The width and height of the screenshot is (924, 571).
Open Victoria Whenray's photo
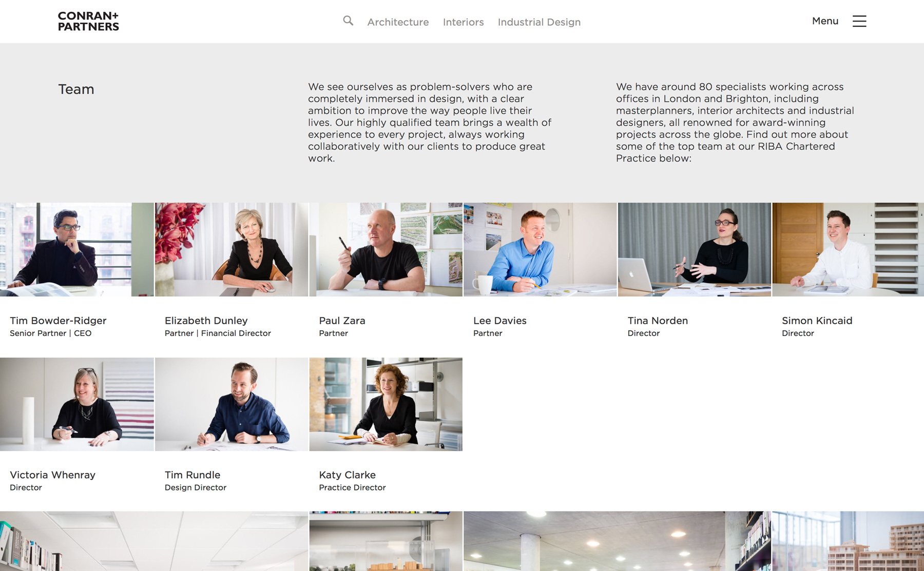click(x=77, y=404)
